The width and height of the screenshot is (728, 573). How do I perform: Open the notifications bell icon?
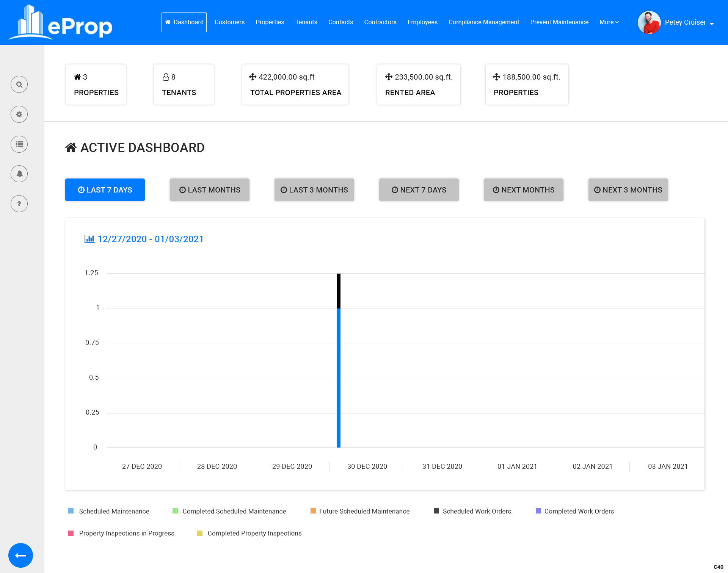point(19,174)
